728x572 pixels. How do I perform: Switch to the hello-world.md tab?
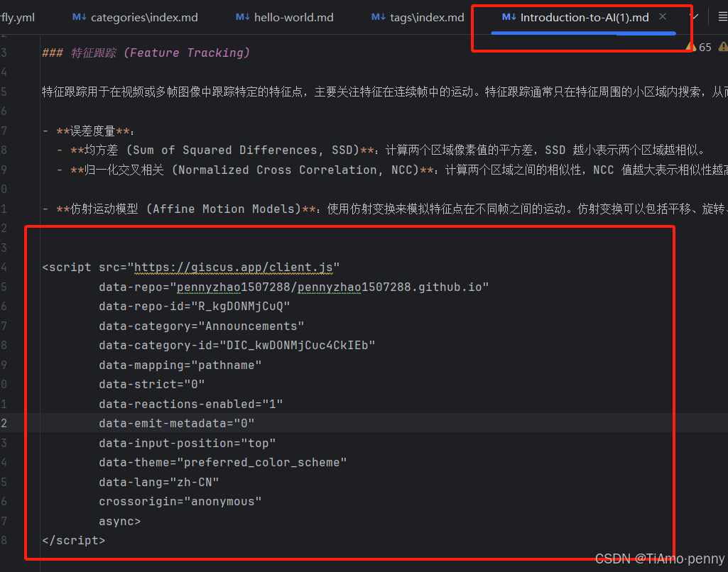point(293,18)
